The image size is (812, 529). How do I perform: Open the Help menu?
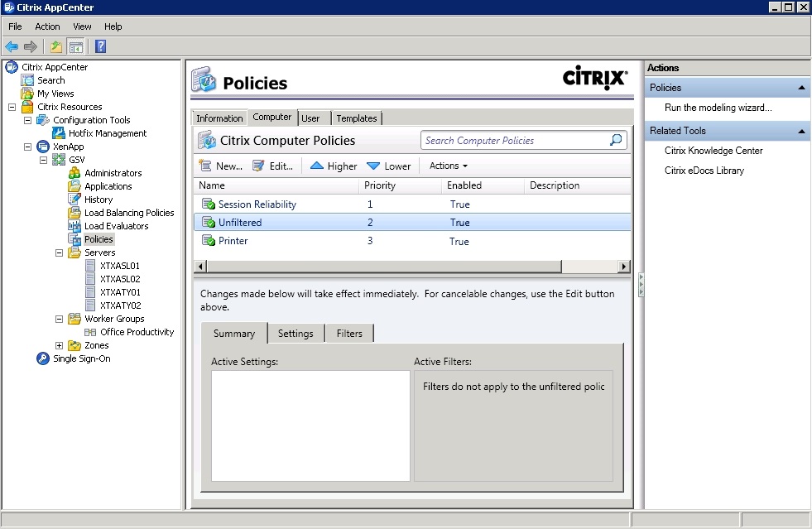point(113,26)
